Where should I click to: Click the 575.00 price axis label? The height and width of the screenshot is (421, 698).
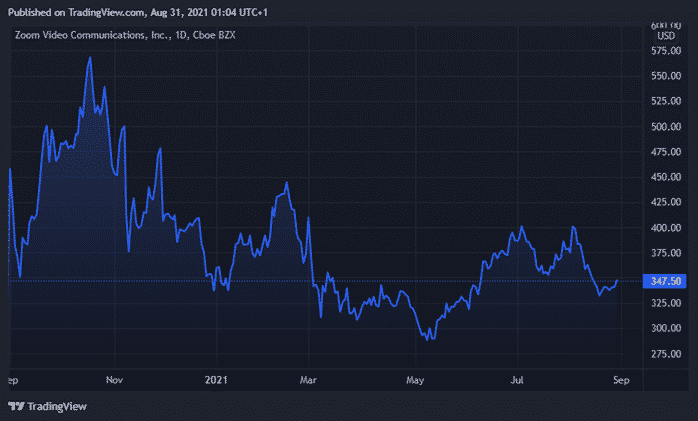666,51
